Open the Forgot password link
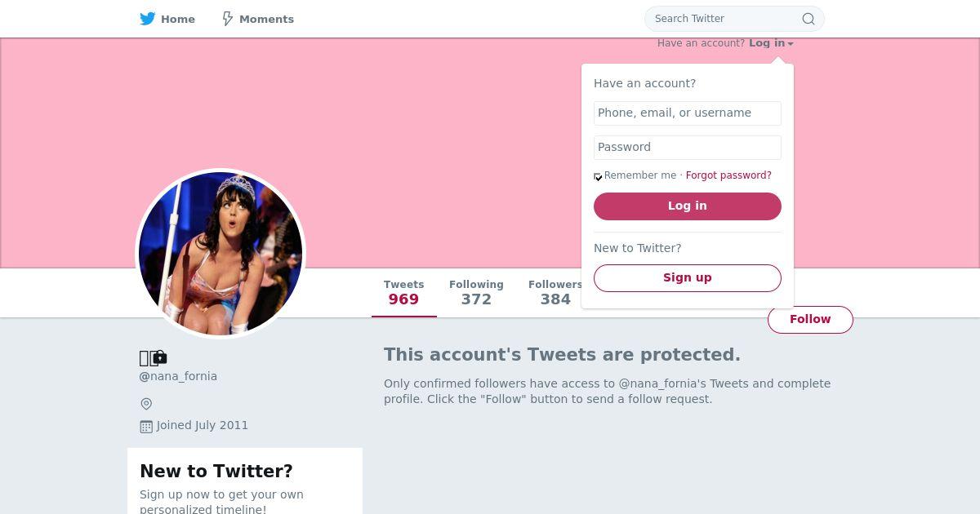 pos(728,175)
